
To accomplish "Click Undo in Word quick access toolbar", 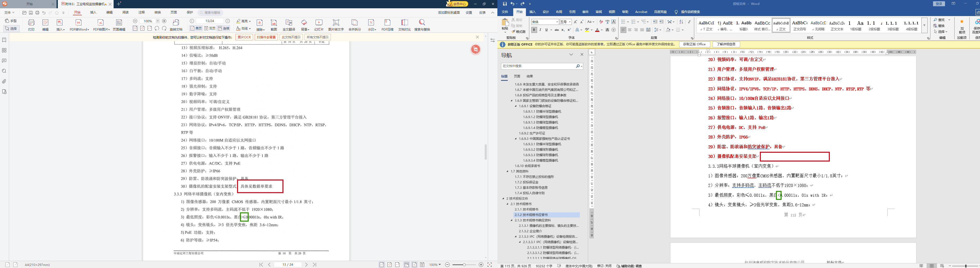I will (x=512, y=4).
